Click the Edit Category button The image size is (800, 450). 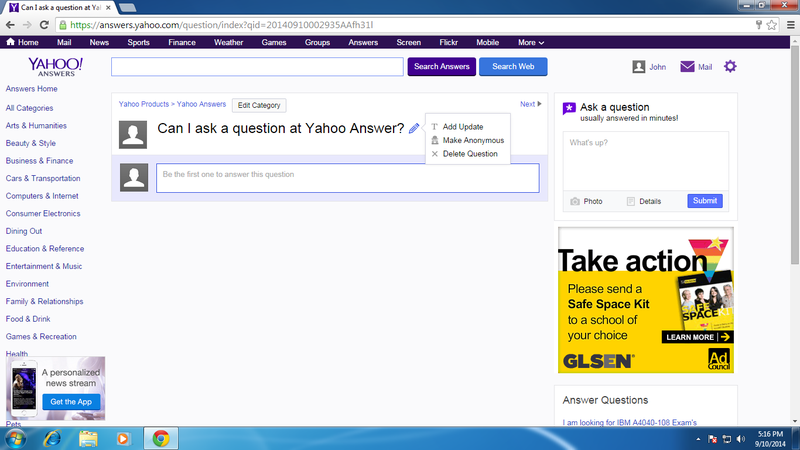pyautogui.click(x=259, y=105)
